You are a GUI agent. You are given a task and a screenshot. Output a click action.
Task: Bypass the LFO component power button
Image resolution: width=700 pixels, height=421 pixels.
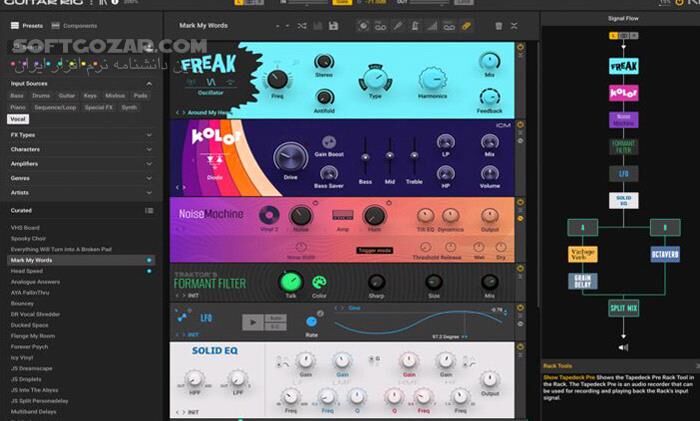pyautogui.click(x=520, y=308)
